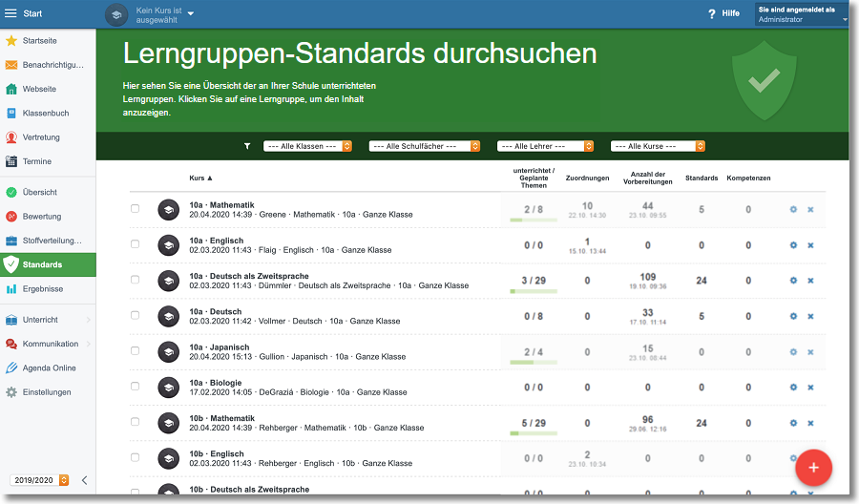Click the cap icon of 10b Englisch
The width and height of the screenshot is (859, 504).
point(169,458)
